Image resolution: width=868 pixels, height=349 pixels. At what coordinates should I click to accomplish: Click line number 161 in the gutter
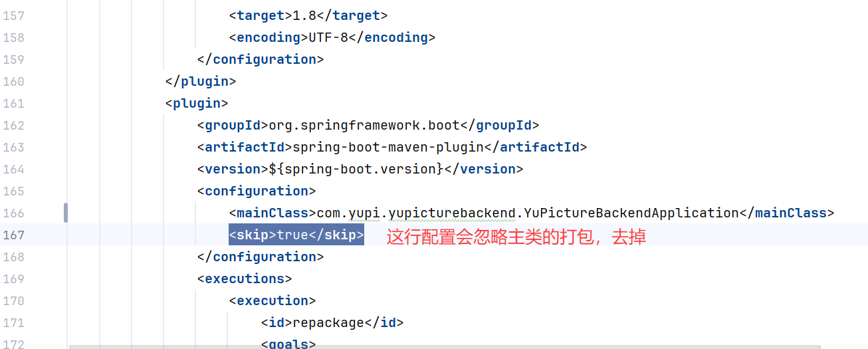13,104
